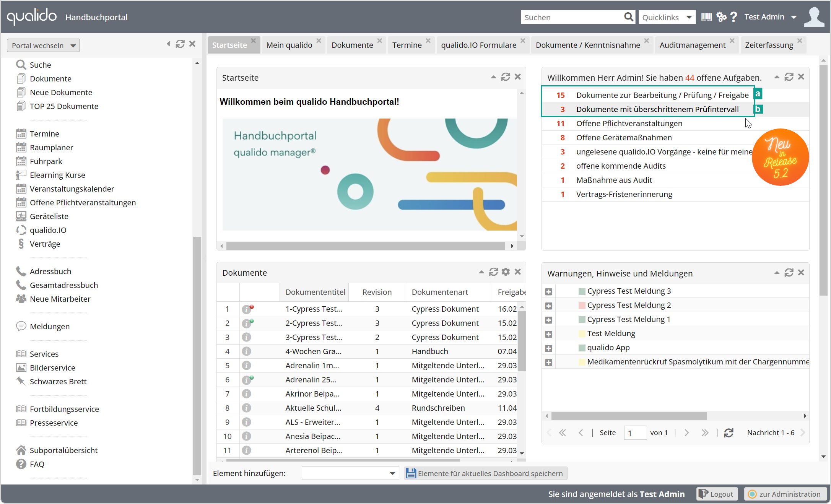Open the Element hinzufügen combo box
The width and height of the screenshot is (831, 504).
point(350,473)
